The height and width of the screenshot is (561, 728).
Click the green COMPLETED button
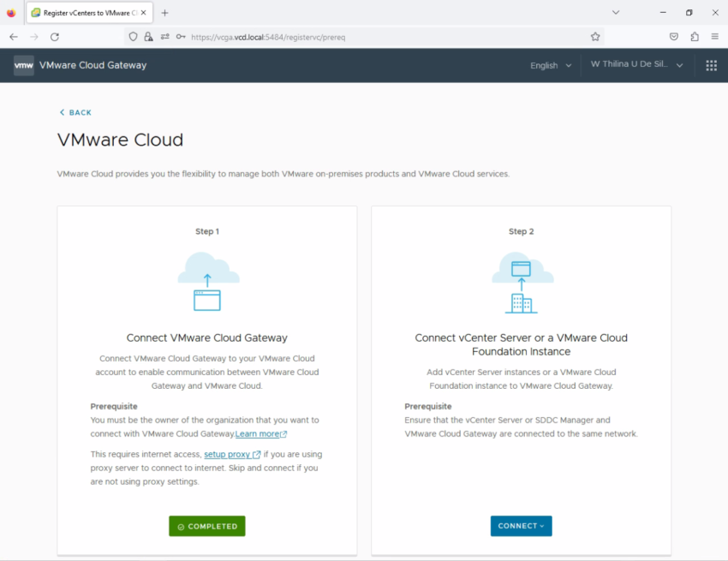tap(206, 526)
